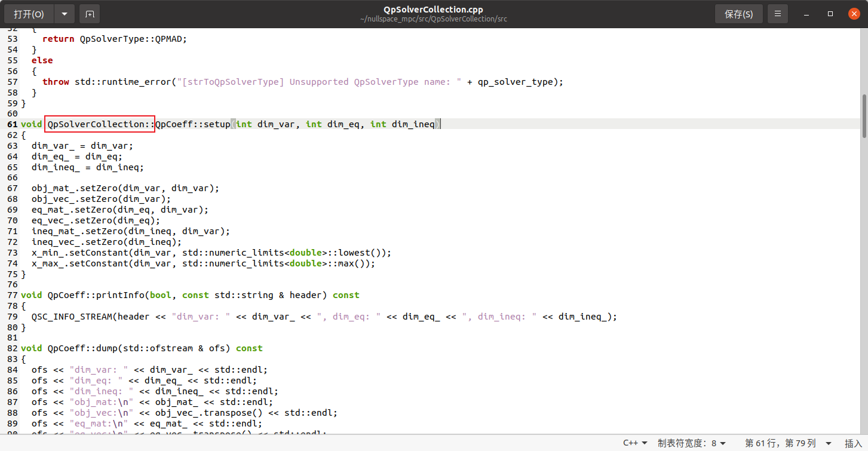
Task: Click 'return QpSolverType::QPMAD;' on line 53
Action: coord(115,39)
